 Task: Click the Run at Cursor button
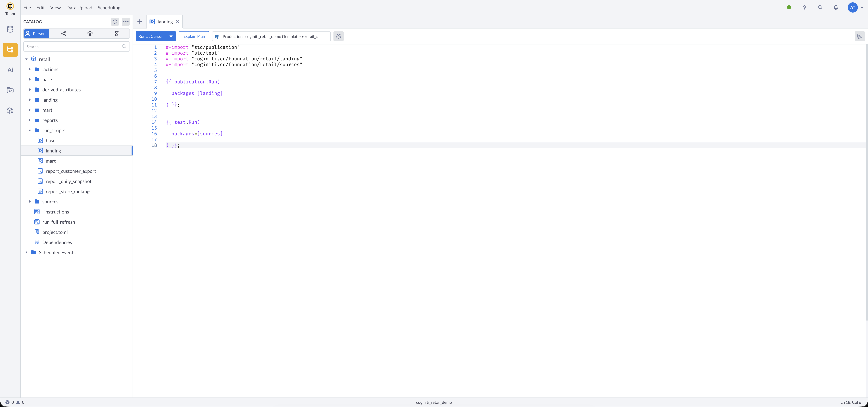pos(150,36)
